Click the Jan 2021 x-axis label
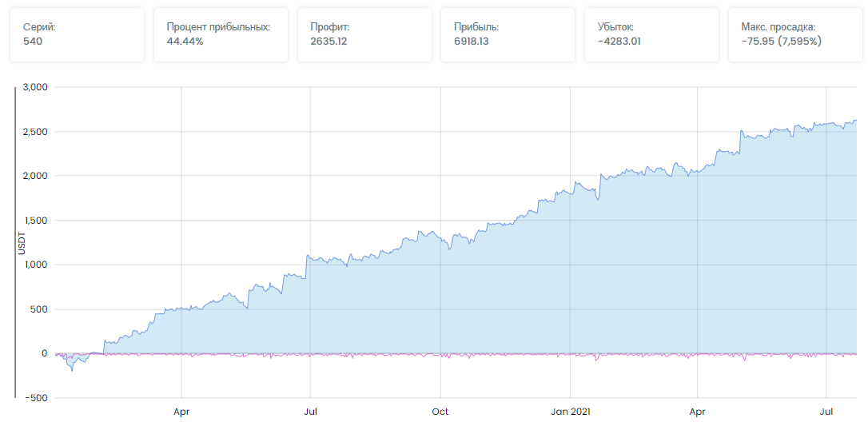 [570, 412]
